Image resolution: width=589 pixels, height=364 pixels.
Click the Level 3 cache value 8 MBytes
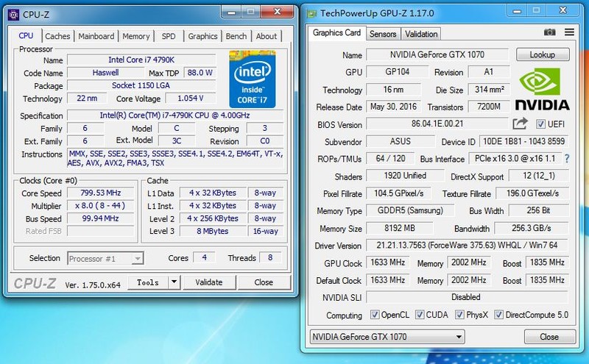pos(213,231)
